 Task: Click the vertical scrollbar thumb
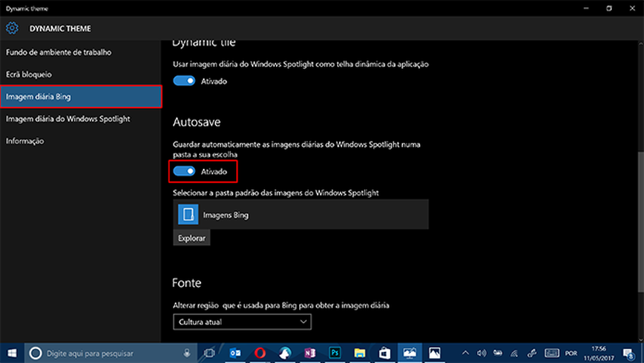[641, 222]
